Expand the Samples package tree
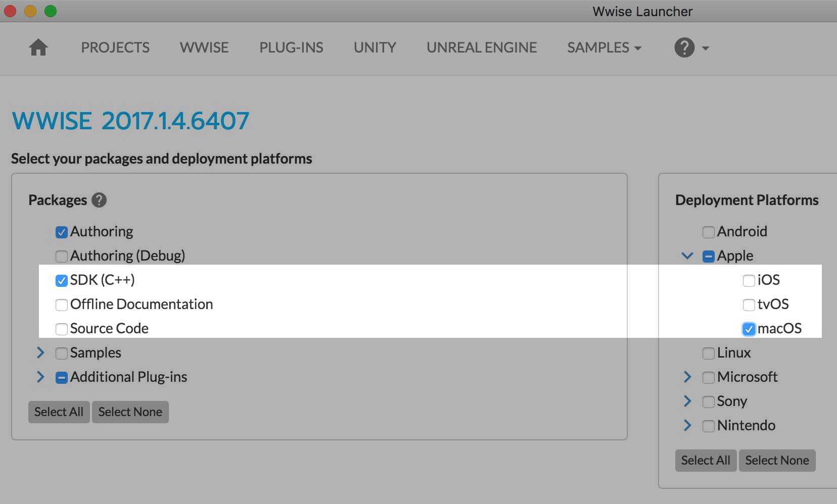 pyautogui.click(x=40, y=352)
